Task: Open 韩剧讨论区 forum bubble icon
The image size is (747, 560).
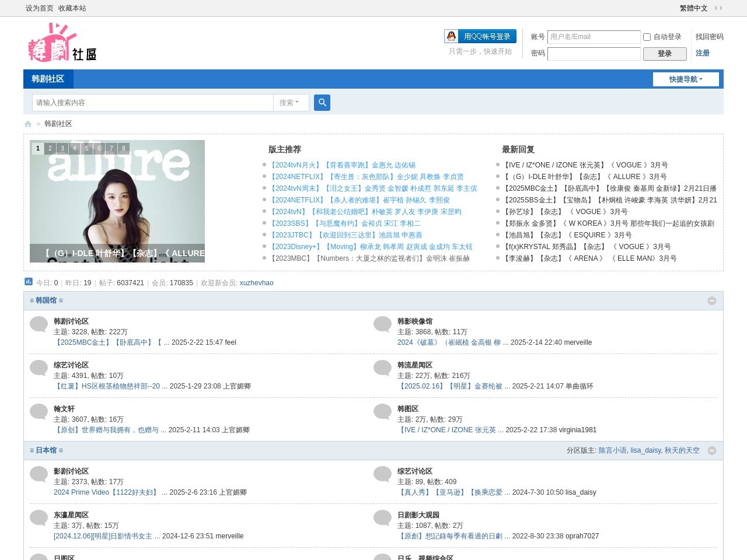Action: pyautogui.click(x=39, y=324)
